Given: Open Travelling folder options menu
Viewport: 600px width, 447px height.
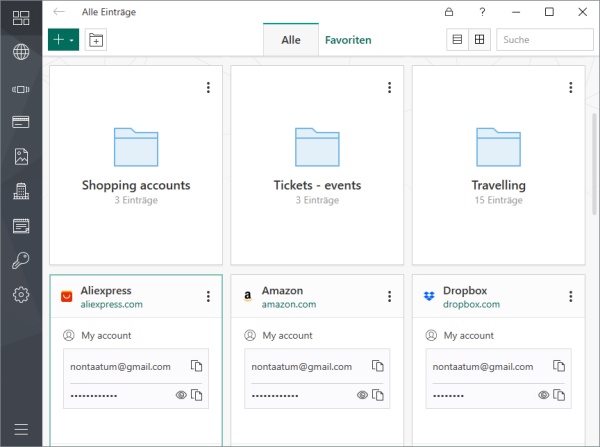Looking at the screenshot, I should 571,88.
